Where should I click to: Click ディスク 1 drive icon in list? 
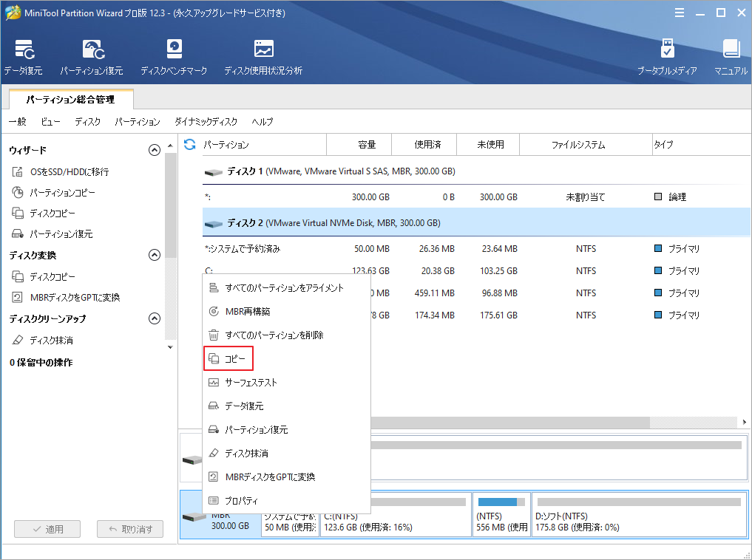pos(214,172)
